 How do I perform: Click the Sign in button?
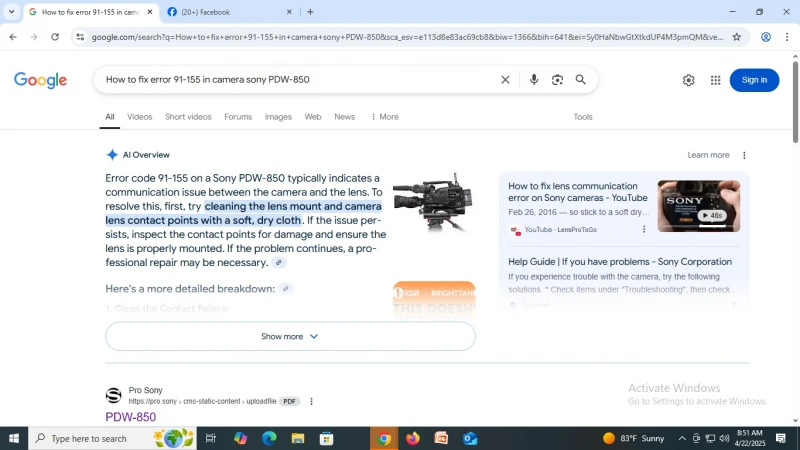[754, 80]
